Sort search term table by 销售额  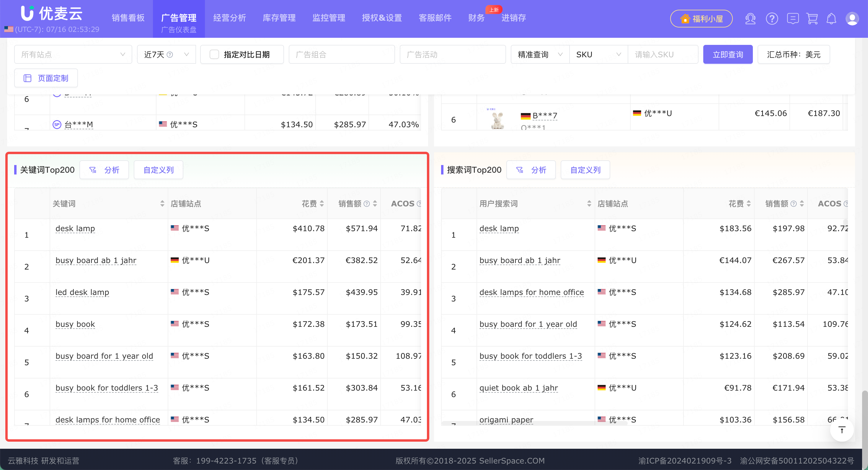click(802, 203)
